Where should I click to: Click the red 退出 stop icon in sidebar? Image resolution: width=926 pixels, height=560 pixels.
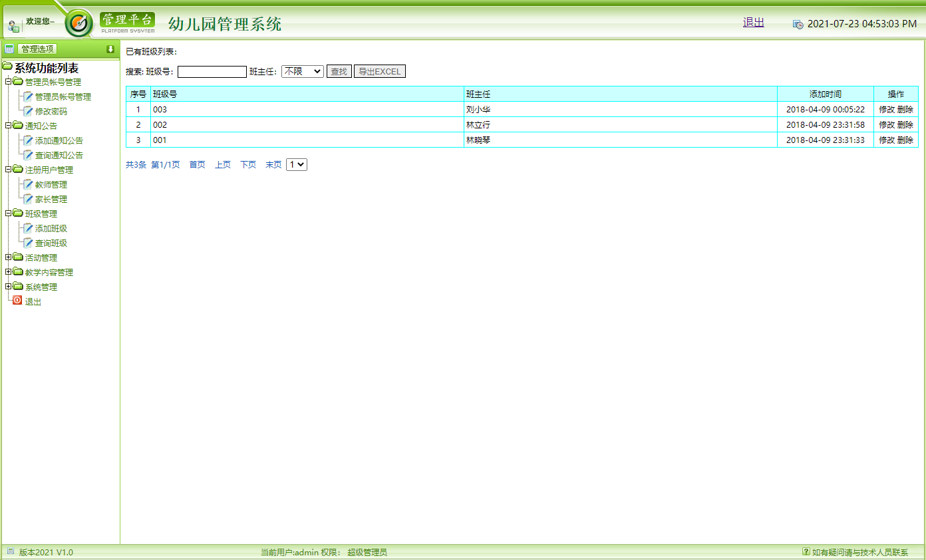point(17,301)
